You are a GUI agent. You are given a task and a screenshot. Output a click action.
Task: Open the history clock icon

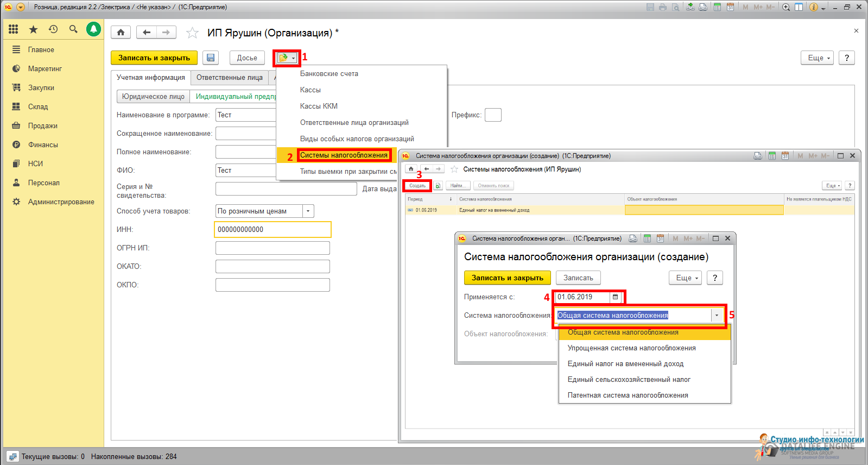tap(53, 29)
